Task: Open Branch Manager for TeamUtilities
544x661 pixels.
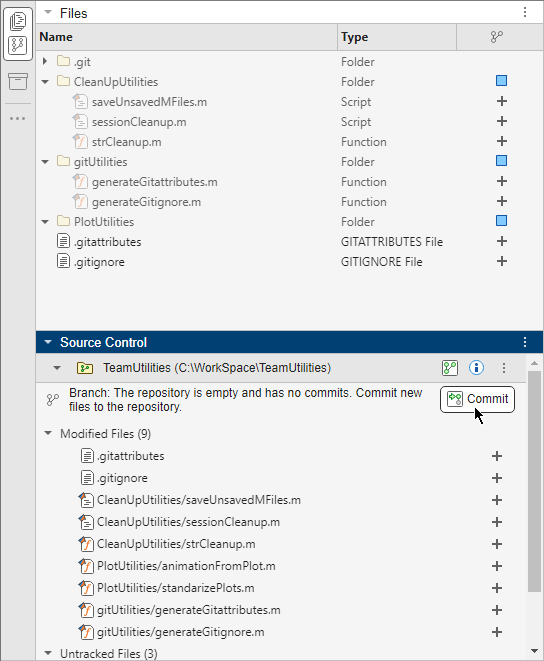Action: pos(450,368)
